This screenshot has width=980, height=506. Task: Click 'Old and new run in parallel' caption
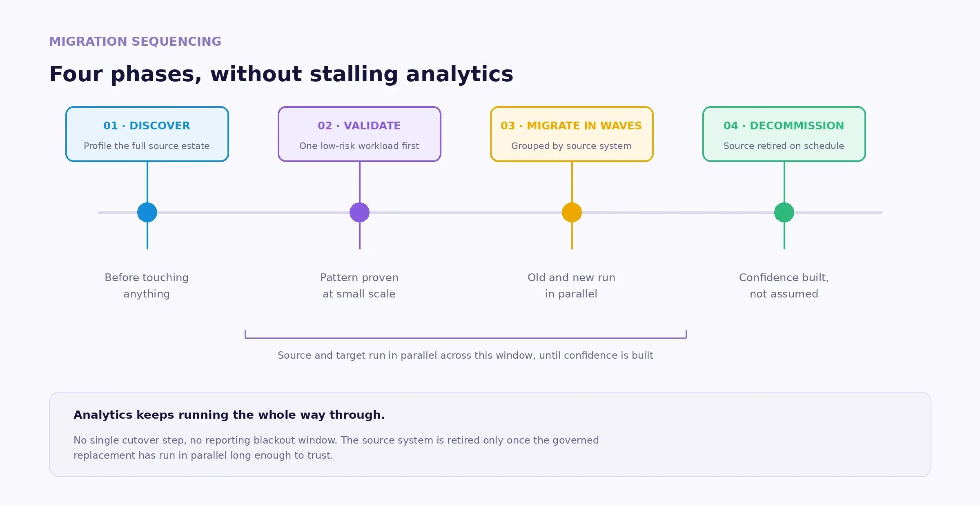point(571,286)
